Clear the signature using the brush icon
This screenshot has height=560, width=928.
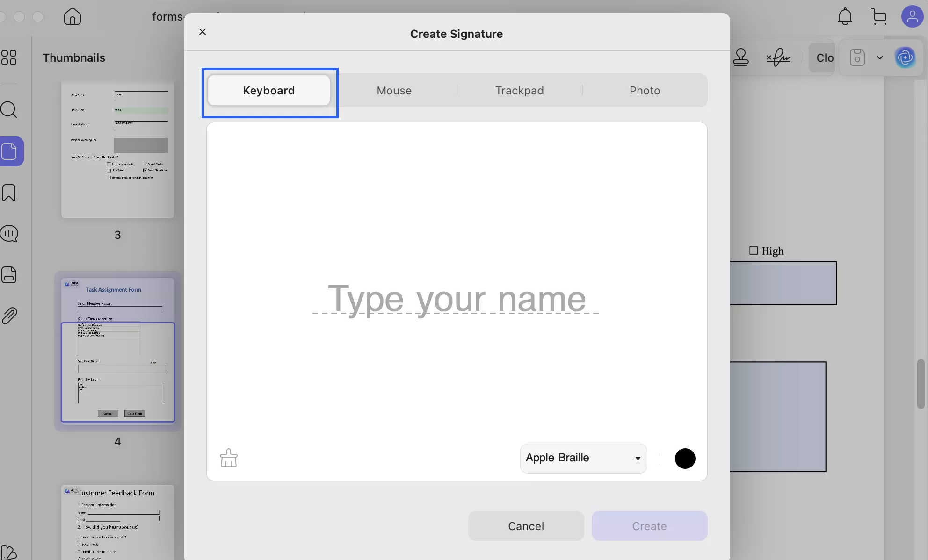pyautogui.click(x=229, y=458)
